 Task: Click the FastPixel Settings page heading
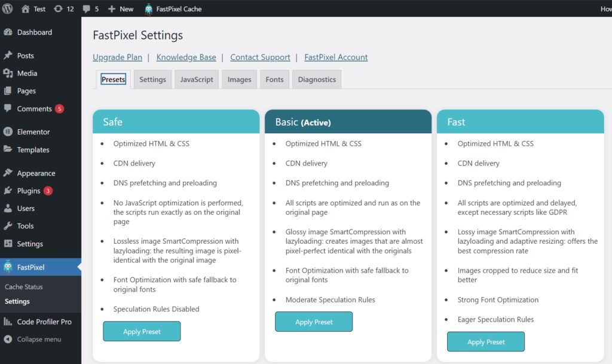[x=138, y=35]
